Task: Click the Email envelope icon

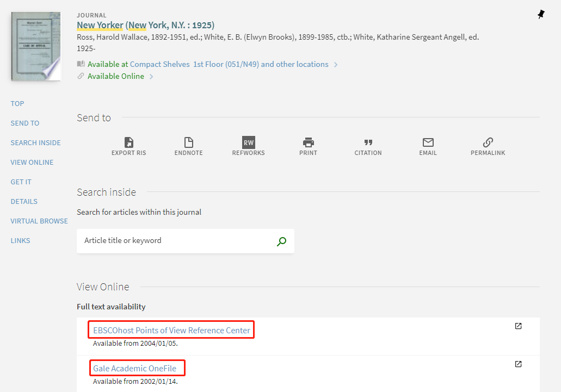Action: click(x=428, y=143)
